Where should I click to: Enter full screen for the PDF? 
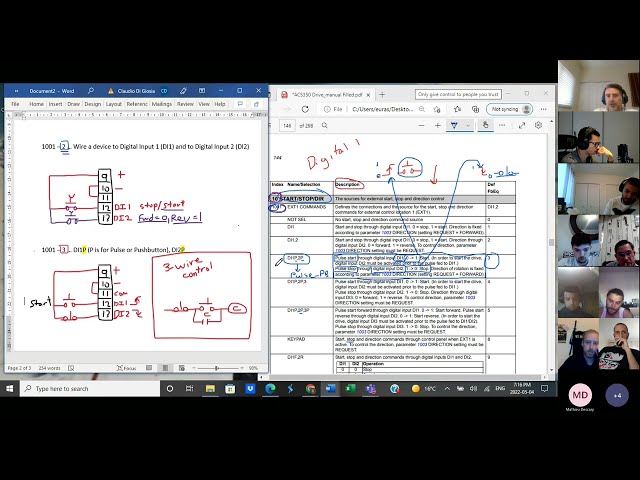[x=522, y=125]
